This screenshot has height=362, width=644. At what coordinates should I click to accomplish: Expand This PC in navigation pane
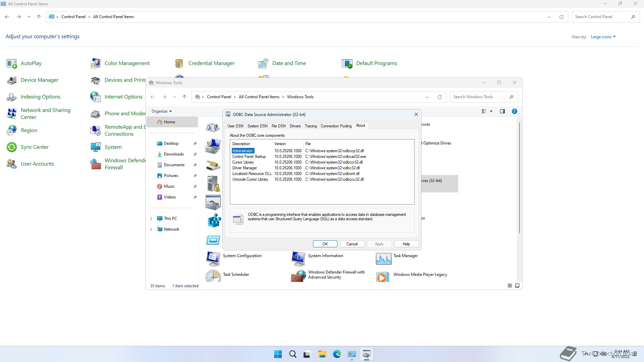tap(151, 219)
